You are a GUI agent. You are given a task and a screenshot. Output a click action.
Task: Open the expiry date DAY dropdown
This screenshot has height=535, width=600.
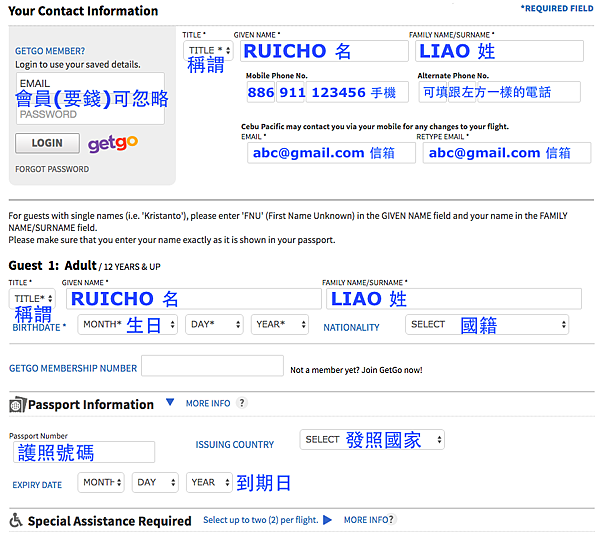(155, 483)
